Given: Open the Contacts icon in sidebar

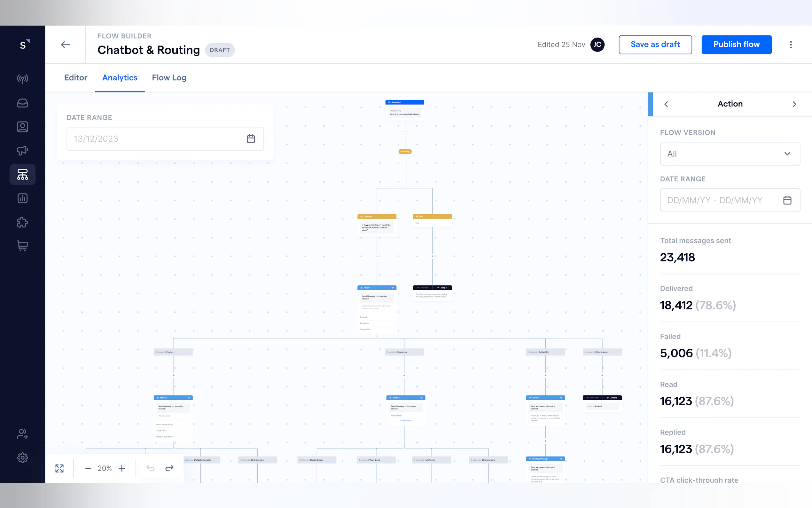Looking at the screenshot, I should (x=22, y=127).
